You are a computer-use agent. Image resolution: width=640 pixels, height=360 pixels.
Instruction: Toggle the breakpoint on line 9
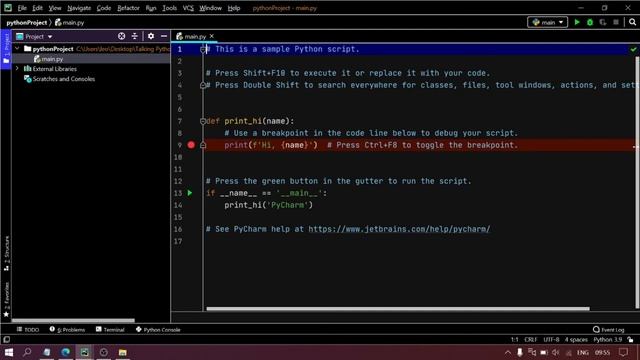pyautogui.click(x=191, y=145)
